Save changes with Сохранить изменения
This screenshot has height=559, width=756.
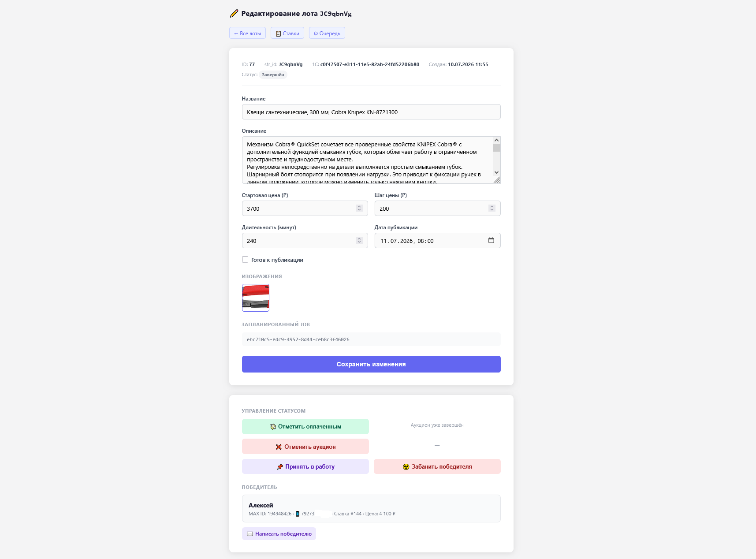371,364
